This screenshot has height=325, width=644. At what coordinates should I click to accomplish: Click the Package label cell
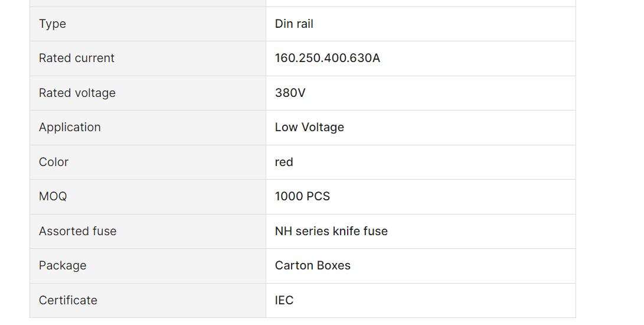[x=148, y=266]
